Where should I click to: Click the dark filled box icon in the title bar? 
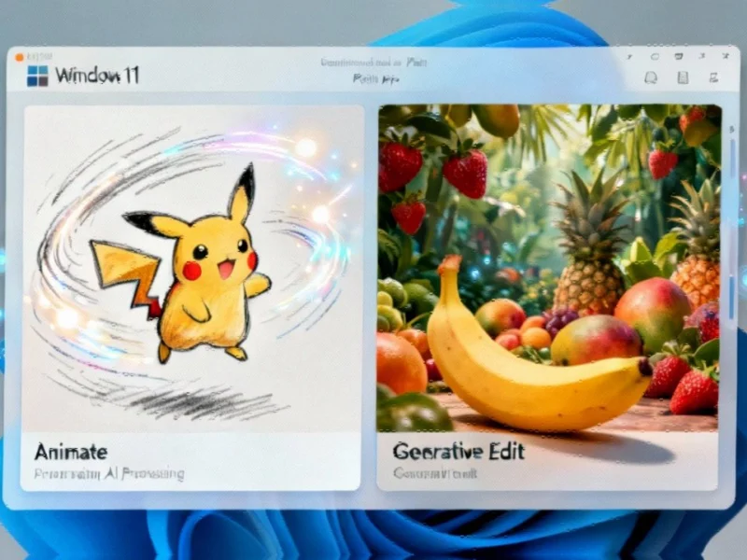coord(678,57)
